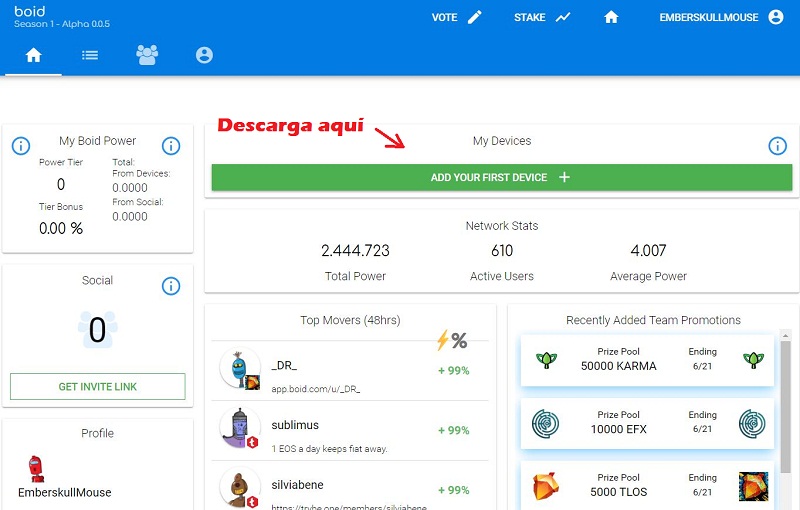Click the user avatar icon beside EMBERSKULLMOUSE
This screenshot has width=800, height=510.
tap(776, 17)
